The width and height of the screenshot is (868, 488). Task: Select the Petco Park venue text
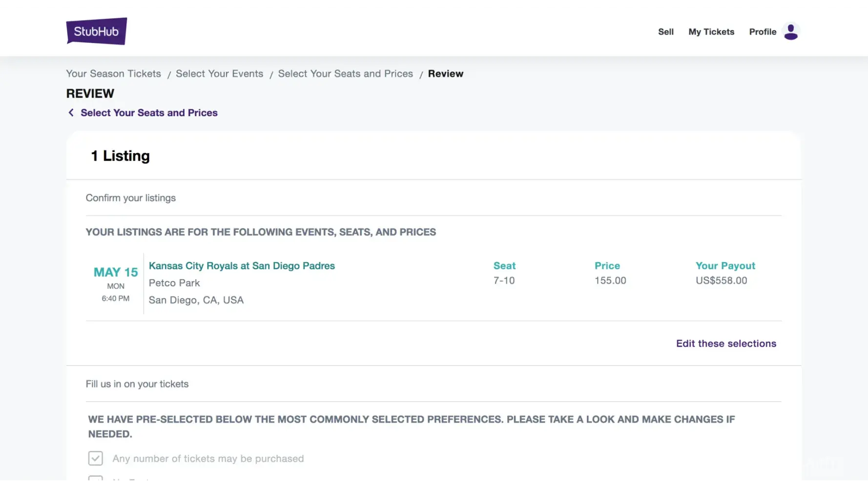(x=174, y=283)
